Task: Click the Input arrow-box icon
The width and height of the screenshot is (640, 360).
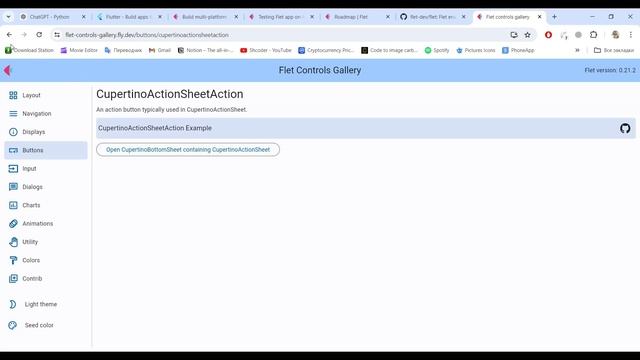Action: (x=13, y=169)
